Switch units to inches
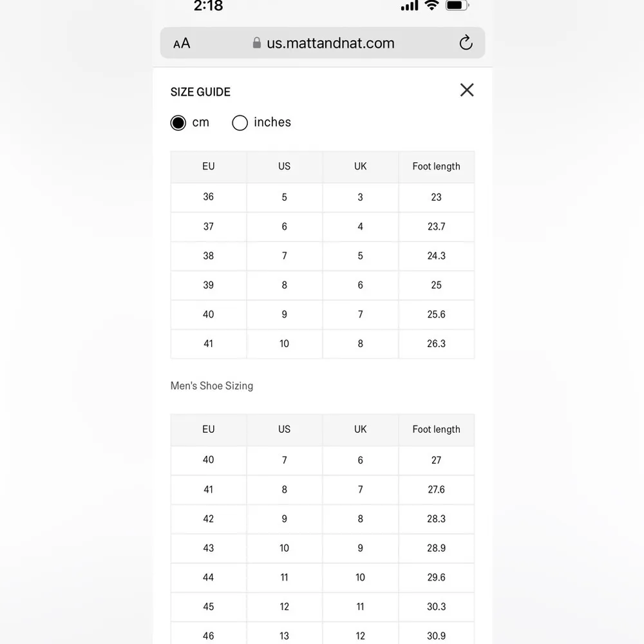 [240, 122]
